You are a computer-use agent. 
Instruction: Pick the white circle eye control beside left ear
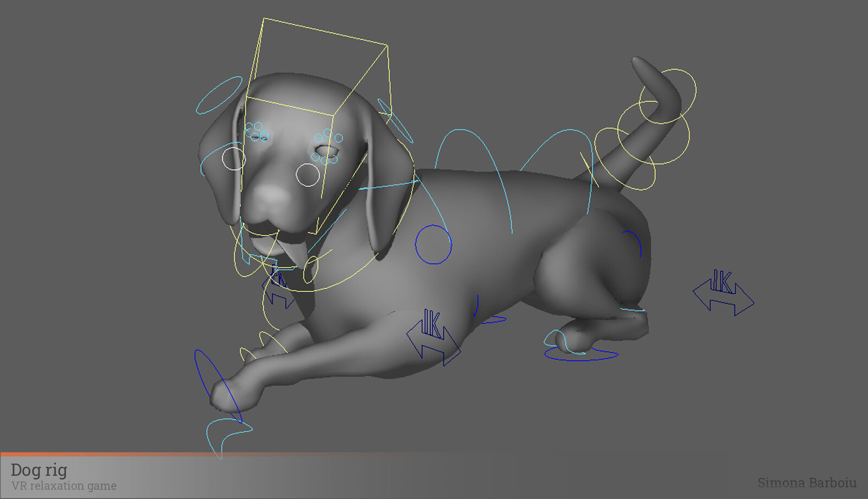click(x=234, y=159)
